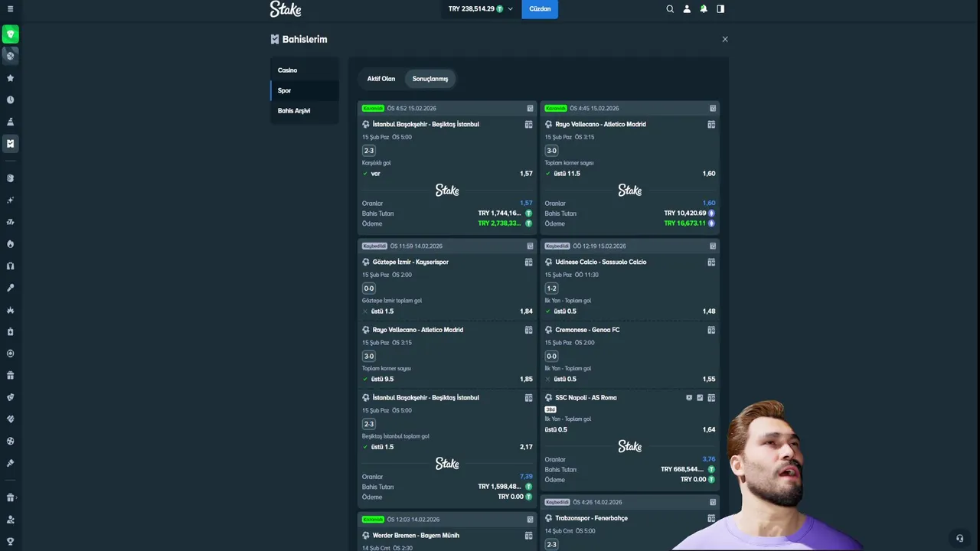The height and width of the screenshot is (551, 980).
Task: Select Spor in the Bahislerim menu
Action: pos(305,90)
